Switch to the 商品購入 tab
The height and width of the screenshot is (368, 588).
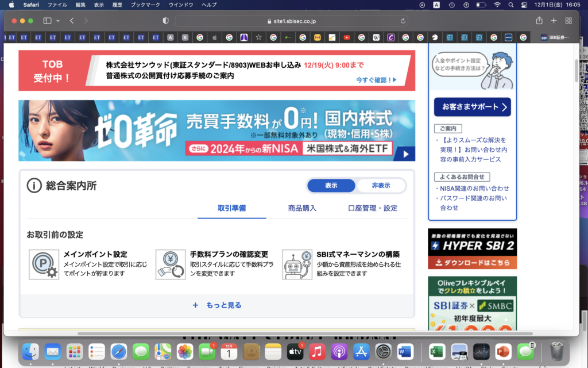(x=302, y=208)
